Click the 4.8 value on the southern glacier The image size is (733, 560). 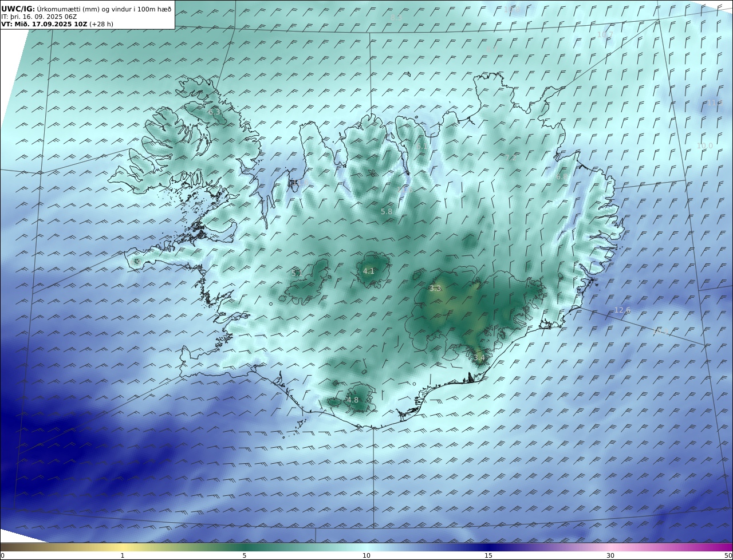[x=353, y=400]
